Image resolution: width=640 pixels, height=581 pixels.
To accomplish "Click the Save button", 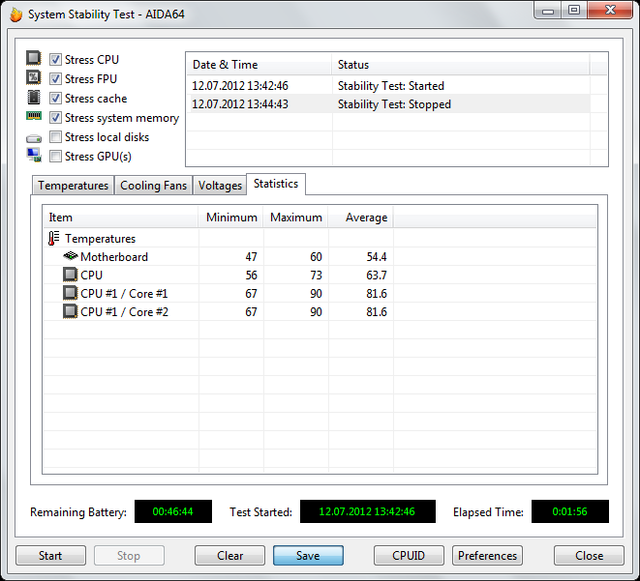I will 308,556.
